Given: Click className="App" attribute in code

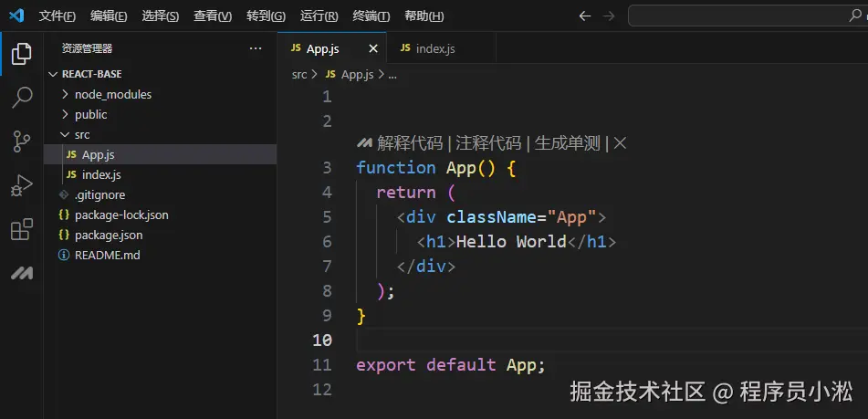Looking at the screenshot, I should pyautogui.click(x=521, y=217).
